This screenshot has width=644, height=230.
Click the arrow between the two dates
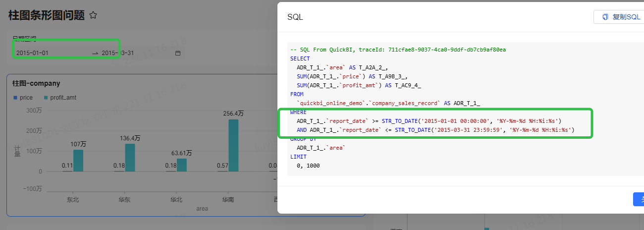95,53
